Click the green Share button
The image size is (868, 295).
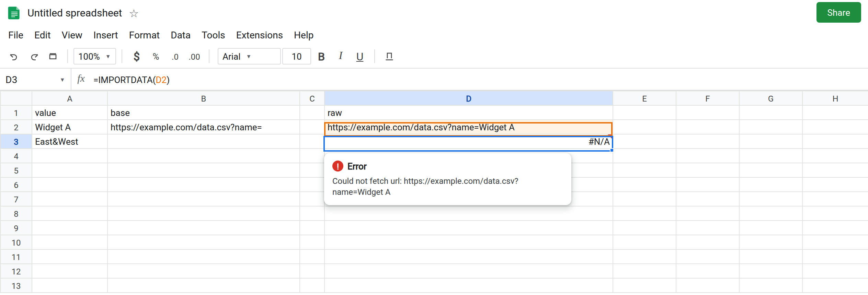pos(838,13)
